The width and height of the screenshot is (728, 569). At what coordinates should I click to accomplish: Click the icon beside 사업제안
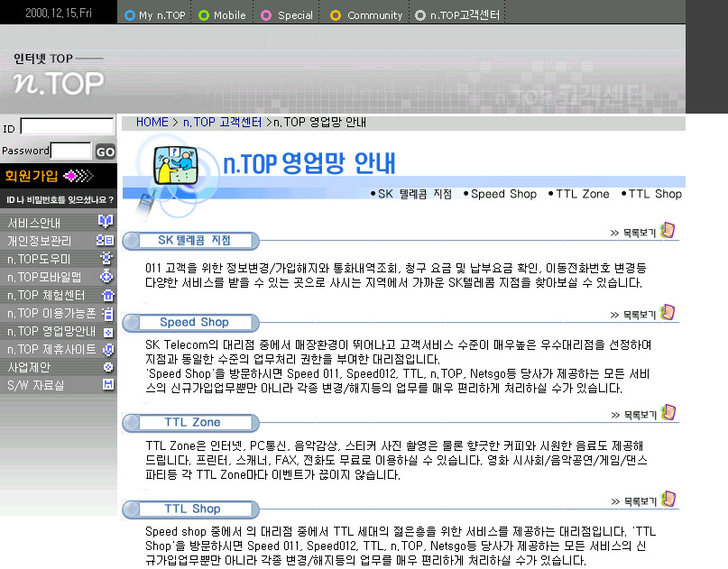click(108, 367)
